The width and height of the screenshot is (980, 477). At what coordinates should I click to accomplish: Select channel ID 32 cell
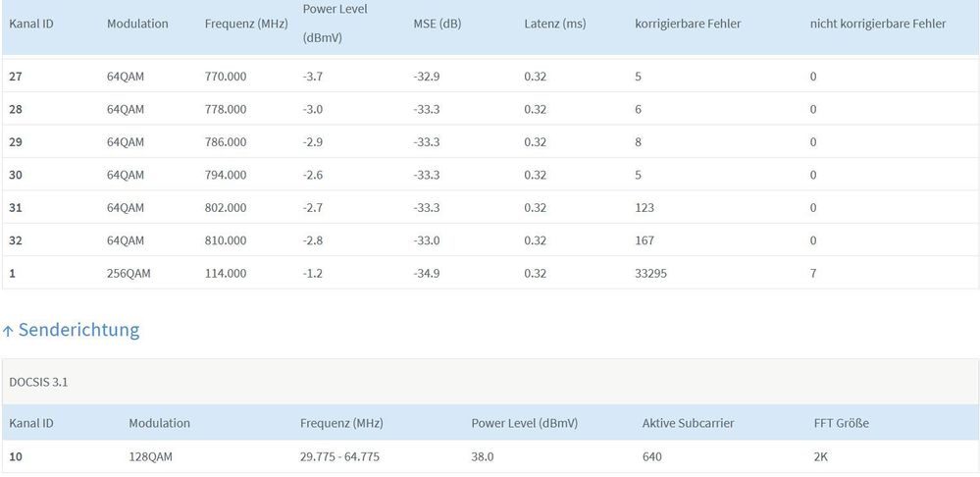(16, 240)
